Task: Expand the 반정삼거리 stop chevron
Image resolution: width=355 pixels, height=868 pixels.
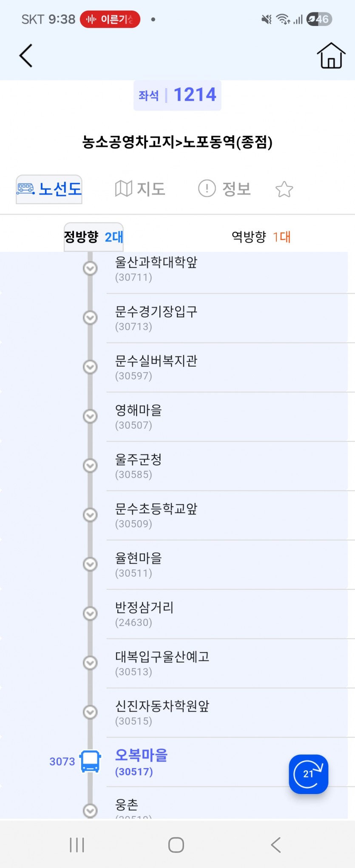Action: click(x=90, y=614)
